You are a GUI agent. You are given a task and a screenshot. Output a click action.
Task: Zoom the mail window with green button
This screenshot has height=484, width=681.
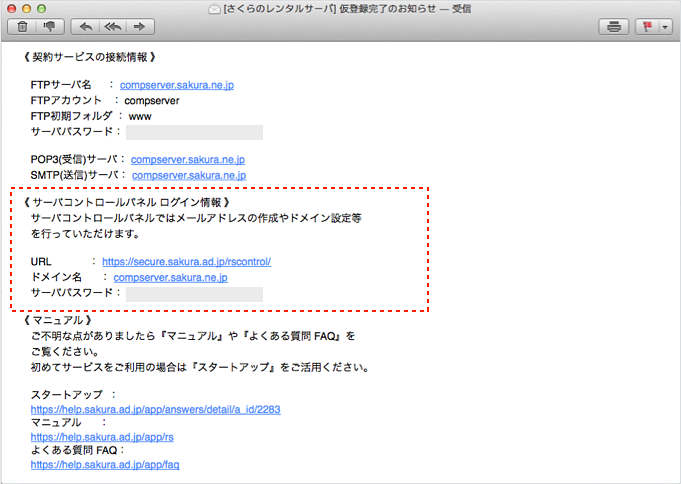(x=41, y=9)
